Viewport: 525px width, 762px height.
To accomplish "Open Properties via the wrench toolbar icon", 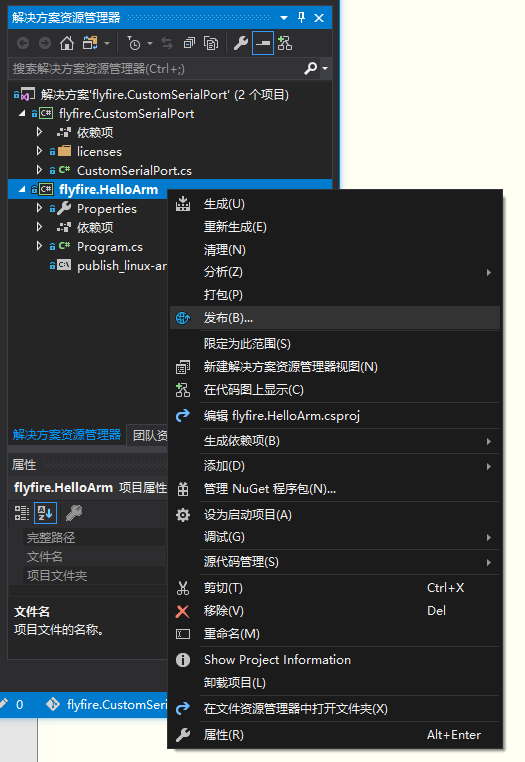I will click(x=241, y=44).
